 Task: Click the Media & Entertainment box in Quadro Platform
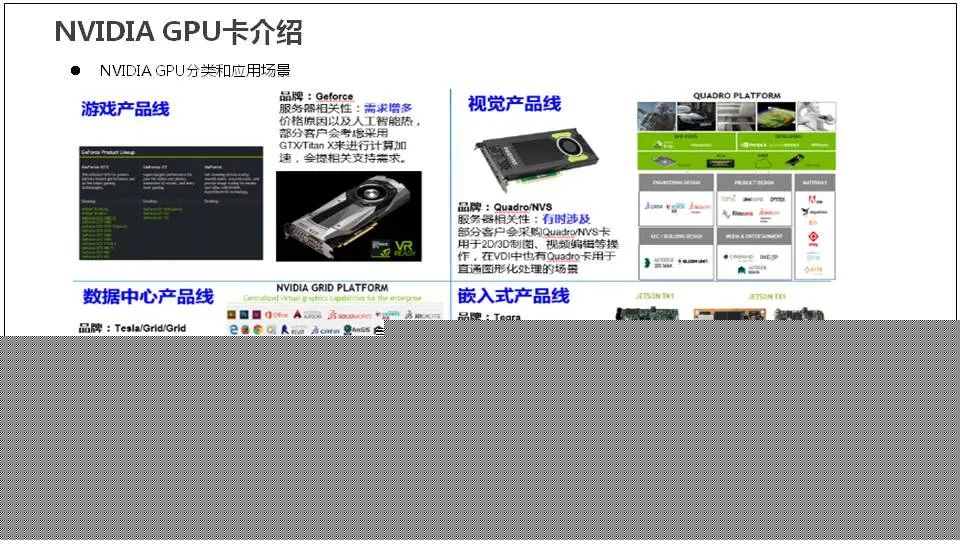tap(754, 255)
